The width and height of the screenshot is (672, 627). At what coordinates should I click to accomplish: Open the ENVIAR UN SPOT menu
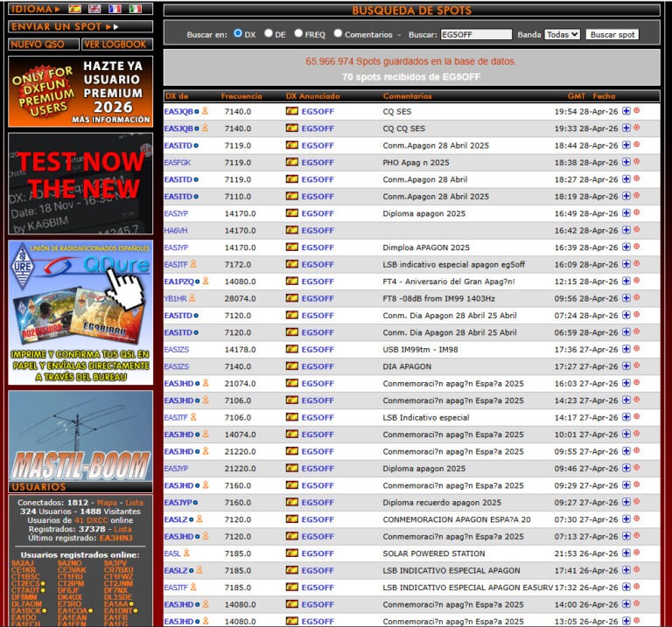click(63, 26)
